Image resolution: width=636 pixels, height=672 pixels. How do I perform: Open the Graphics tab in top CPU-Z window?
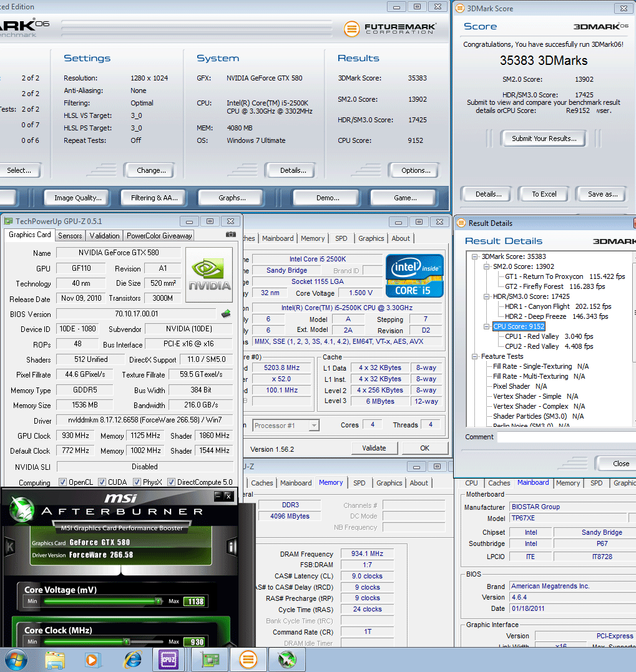(x=371, y=238)
